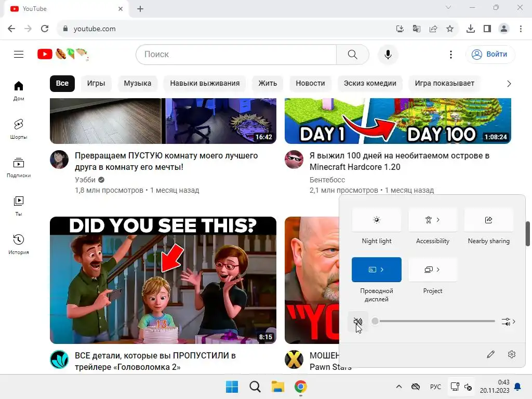Select the Новости category chip
Screen dimensions: 532x399
tap(310, 84)
